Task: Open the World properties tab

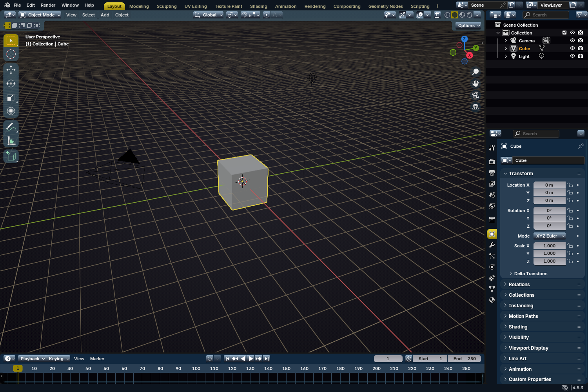Action: click(492, 205)
